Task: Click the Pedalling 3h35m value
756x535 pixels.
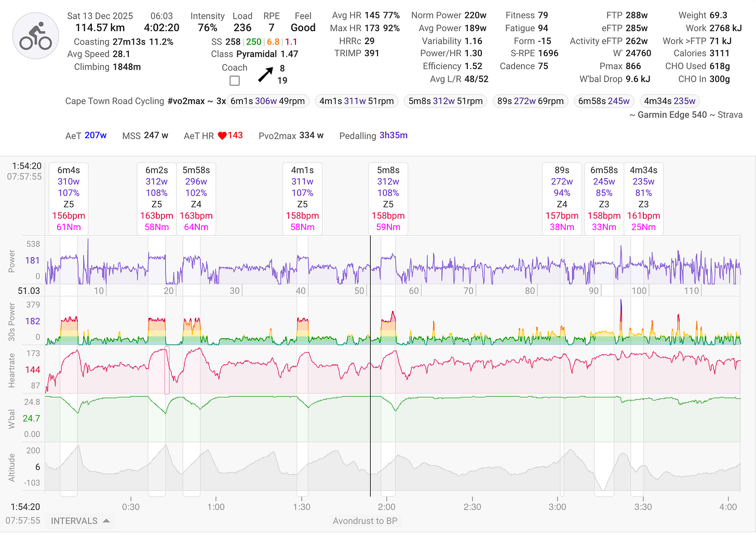Action: point(393,136)
